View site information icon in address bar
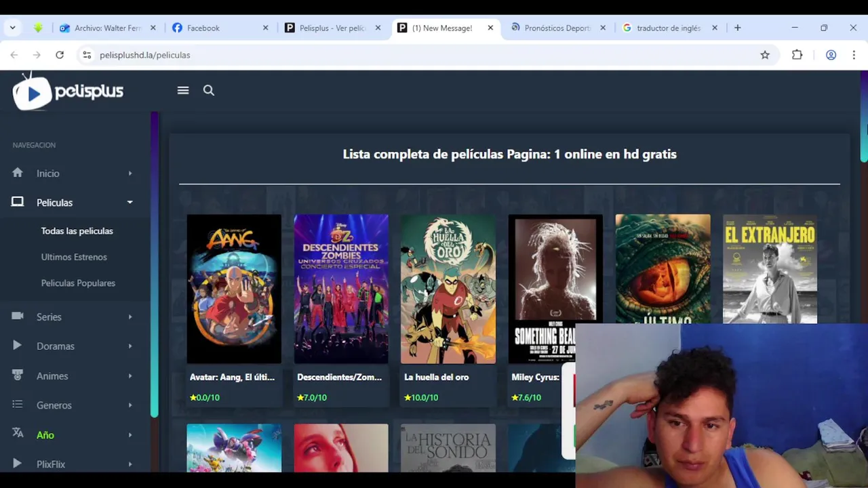Image resolution: width=868 pixels, height=488 pixels. [x=87, y=55]
